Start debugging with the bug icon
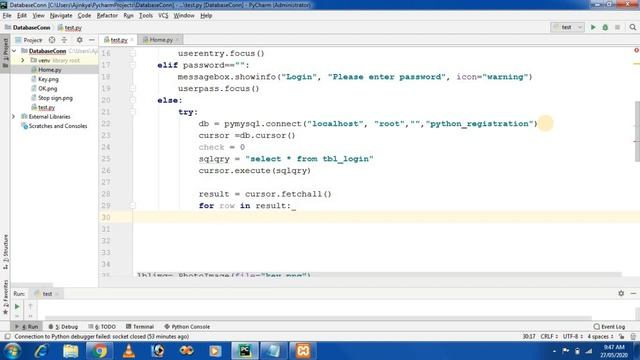Viewport: 640px width, 360px height. coord(605,27)
